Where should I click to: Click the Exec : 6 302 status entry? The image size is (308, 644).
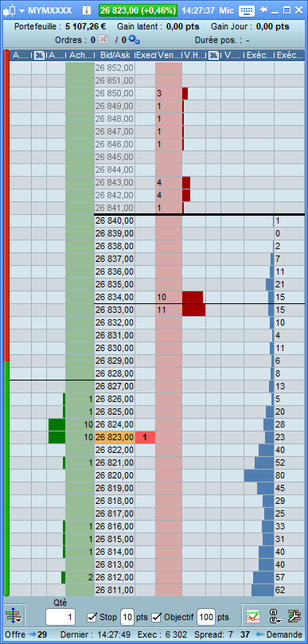click(x=162, y=635)
